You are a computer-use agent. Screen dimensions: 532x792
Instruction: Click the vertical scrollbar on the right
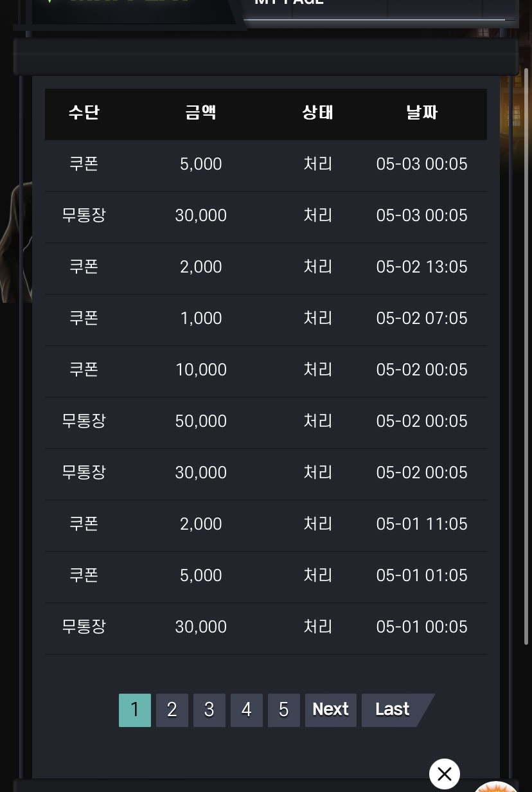point(527,354)
